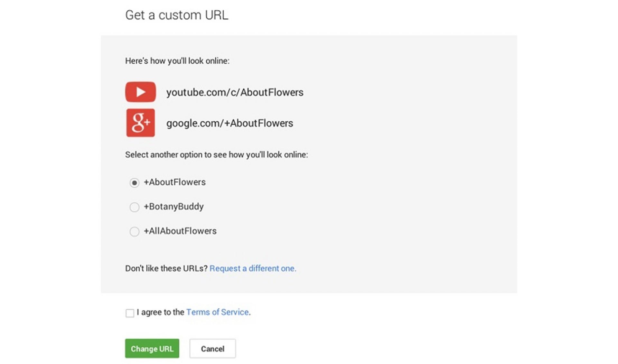Click the Don't like these URLs text
The height and width of the screenshot is (364, 618).
coord(166,268)
